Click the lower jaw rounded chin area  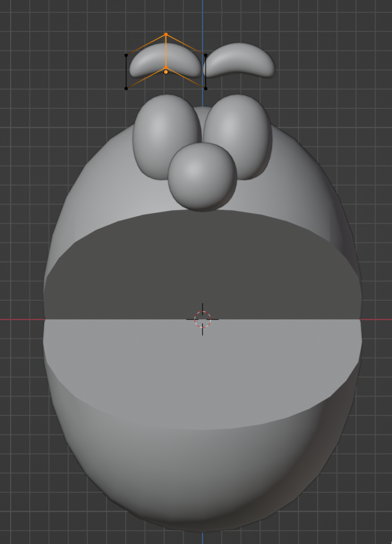202,478
